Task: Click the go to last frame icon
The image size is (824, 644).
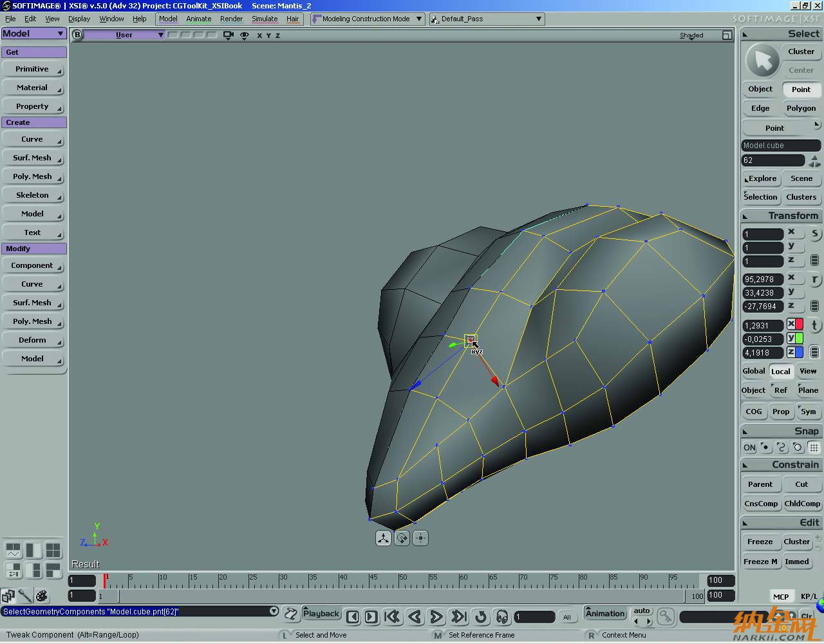Action: point(458,617)
